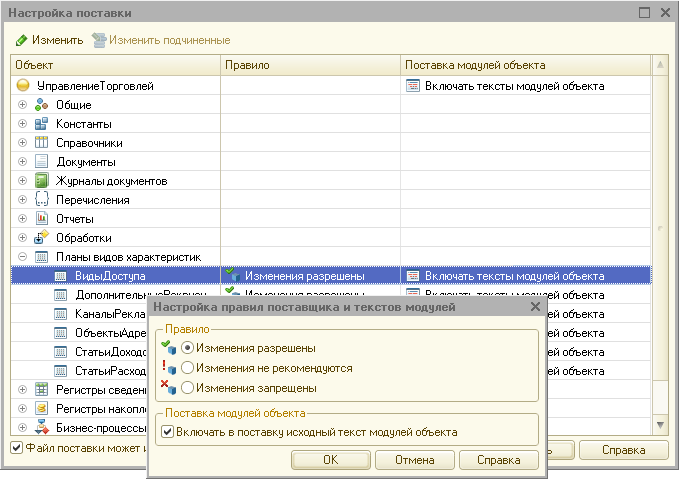
Task: Click Изменить подчиненные toolbar label
Action: coord(170,40)
